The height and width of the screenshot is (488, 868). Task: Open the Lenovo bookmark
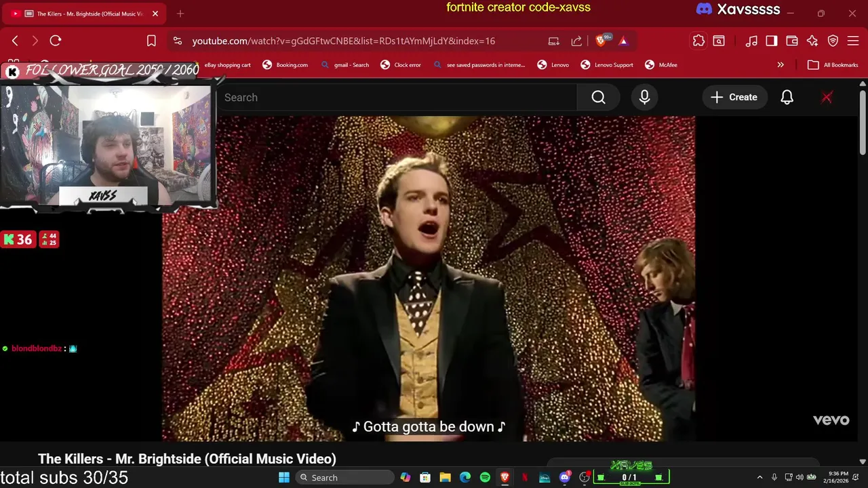pyautogui.click(x=553, y=65)
